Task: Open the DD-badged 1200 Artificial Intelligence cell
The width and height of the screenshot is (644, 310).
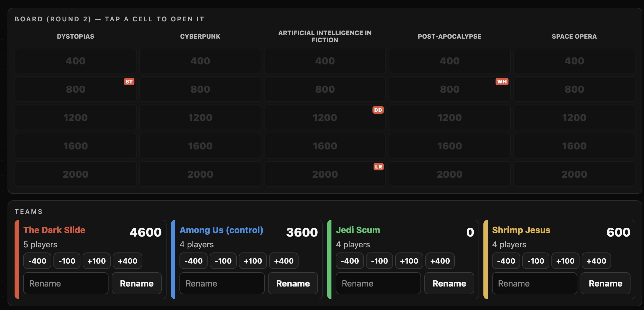Action: click(x=325, y=117)
